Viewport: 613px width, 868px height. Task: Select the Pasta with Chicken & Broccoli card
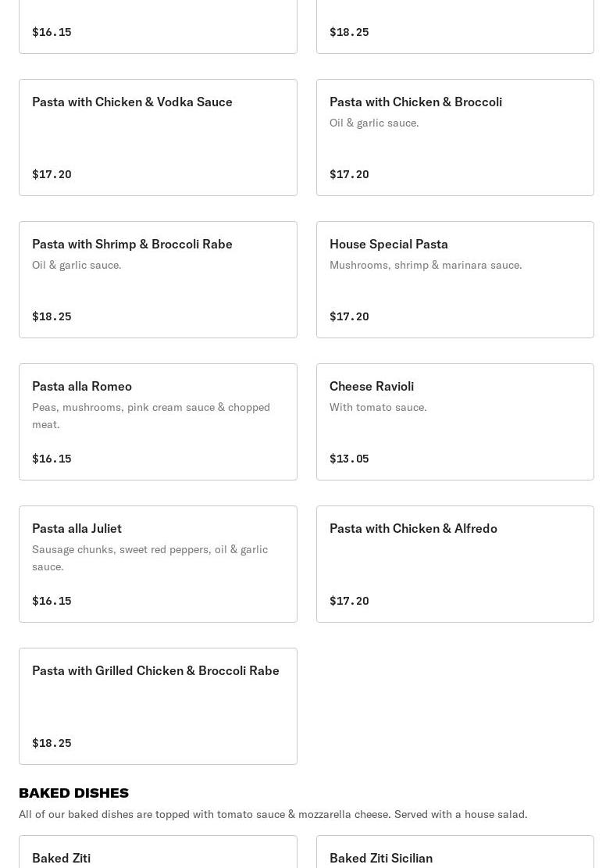click(454, 138)
